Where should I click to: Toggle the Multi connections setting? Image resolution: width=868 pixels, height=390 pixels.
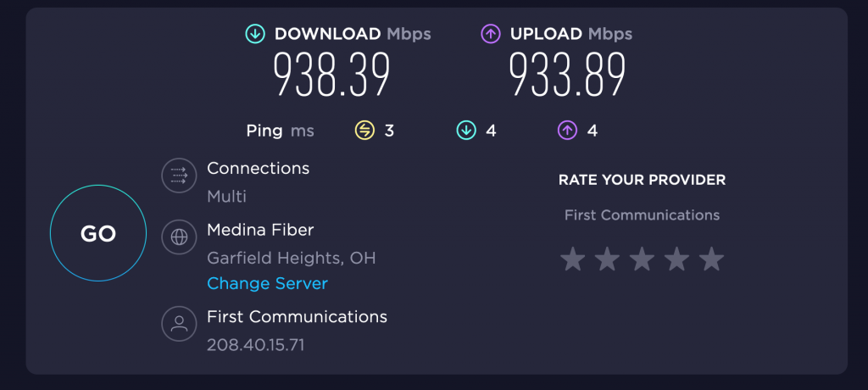tap(226, 196)
